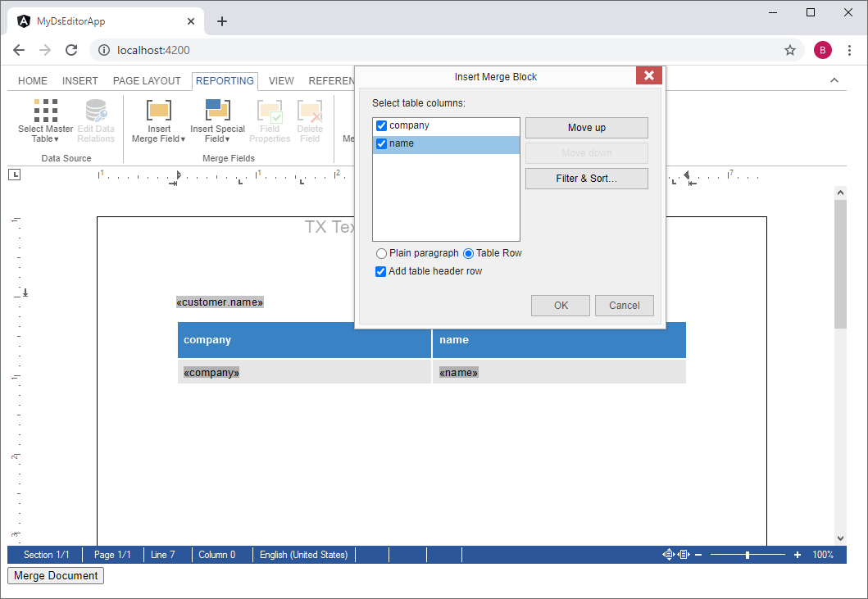Image resolution: width=868 pixels, height=599 pixels.
Task: Click the Edit Data Relations icon
Action: coord(96,120)
